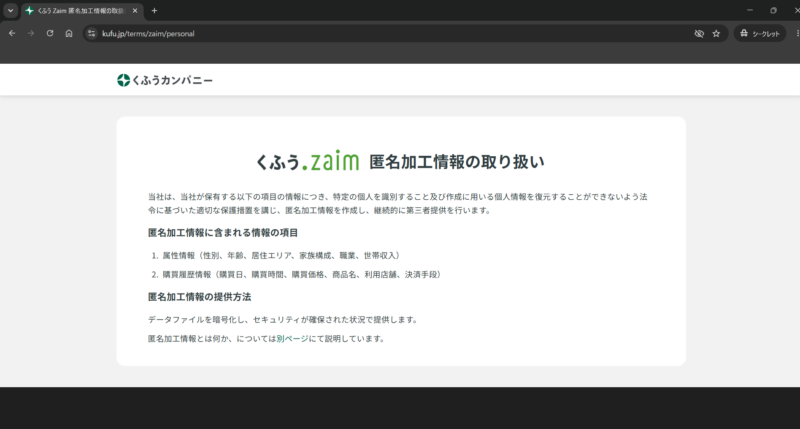The width and height of the screenshot is (800, 429).
Task: Open a new browser tab
Action: click(154, 11)
